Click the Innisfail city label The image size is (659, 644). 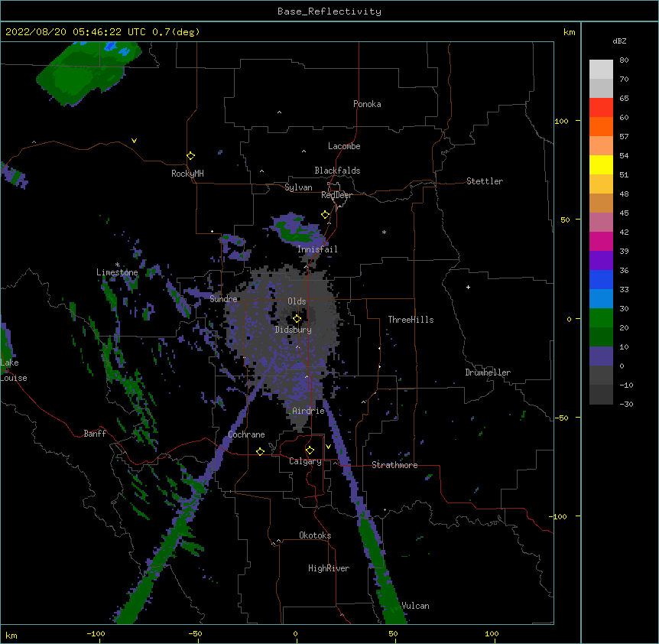pyautogui.click(x=317, y=249)
